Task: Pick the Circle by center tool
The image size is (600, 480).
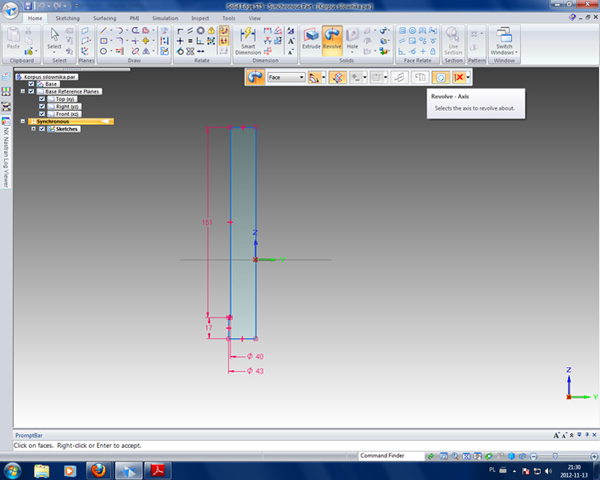Action: tap(103, 51)
